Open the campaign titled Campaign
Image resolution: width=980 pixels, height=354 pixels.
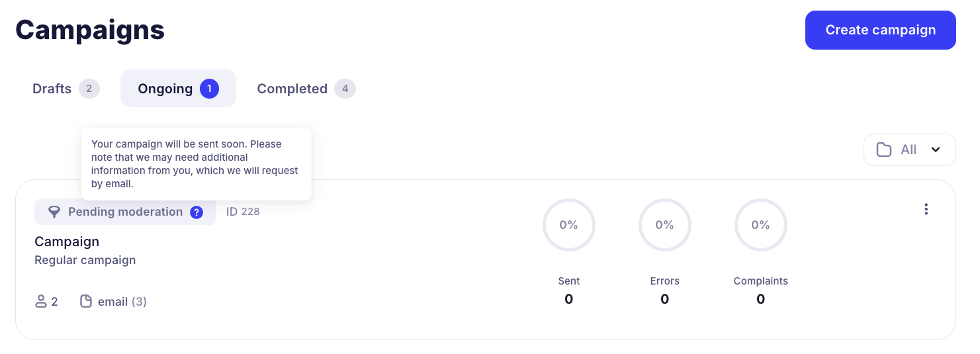tap(67, 242)
